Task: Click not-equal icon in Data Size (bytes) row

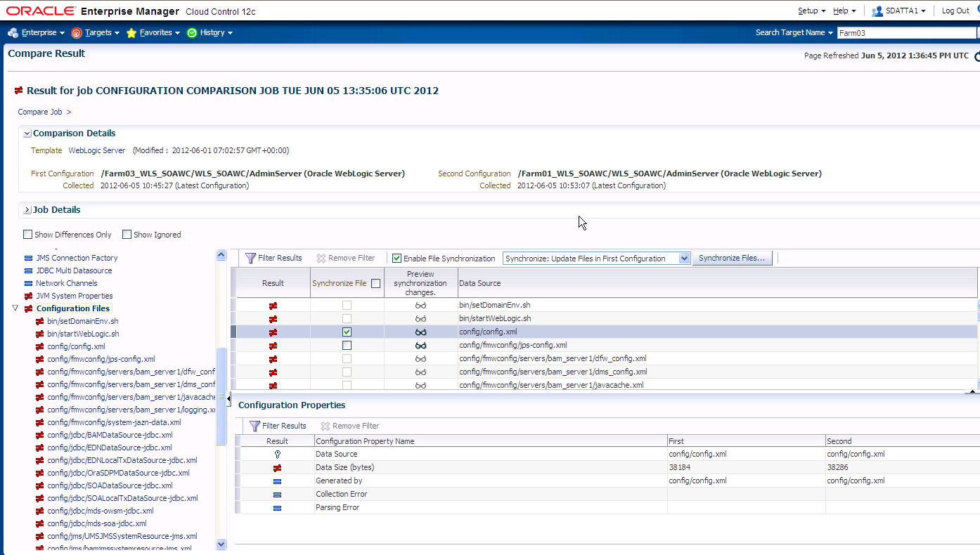Action: point(277,468)
